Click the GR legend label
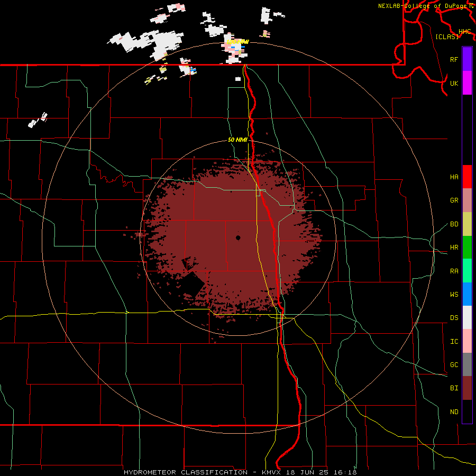476x476 pixels. pos(454,200)
